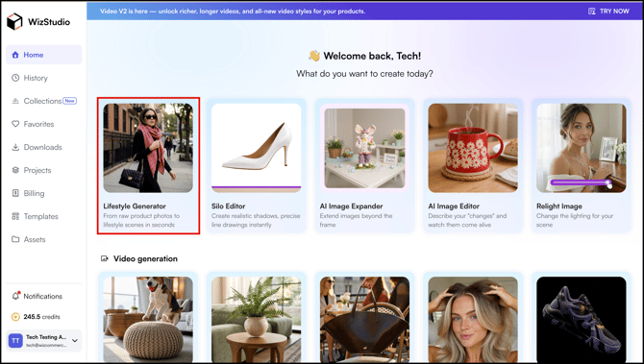Click the History clock icon
The image size is (644, 364).
pos(15,78)
